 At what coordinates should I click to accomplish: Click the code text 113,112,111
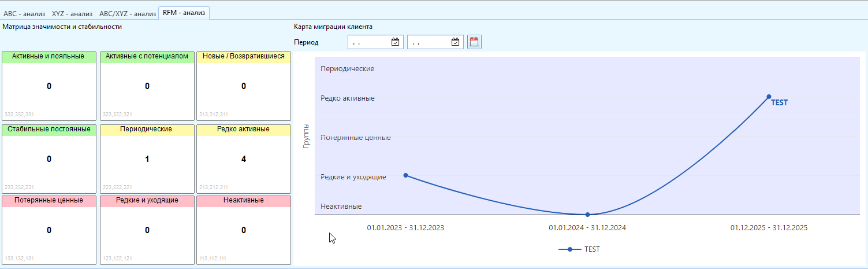[x=214, y=259]
